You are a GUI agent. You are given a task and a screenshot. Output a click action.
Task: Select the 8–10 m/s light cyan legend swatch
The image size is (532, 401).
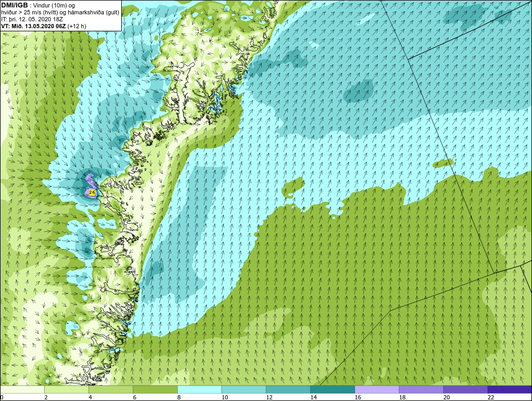point(199,389)
